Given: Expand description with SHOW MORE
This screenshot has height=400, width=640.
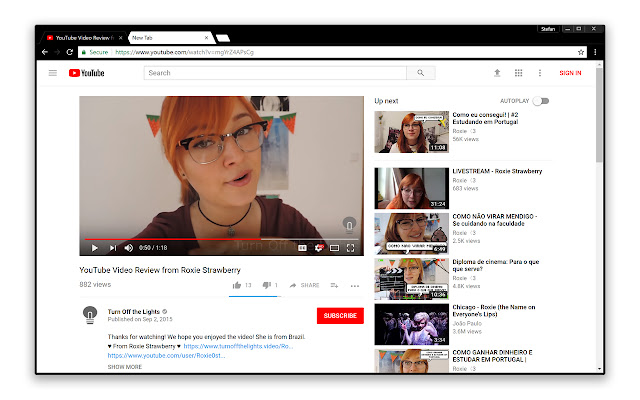Looking at the screenshot, I should pyautogui.click(x=125, y=367).
